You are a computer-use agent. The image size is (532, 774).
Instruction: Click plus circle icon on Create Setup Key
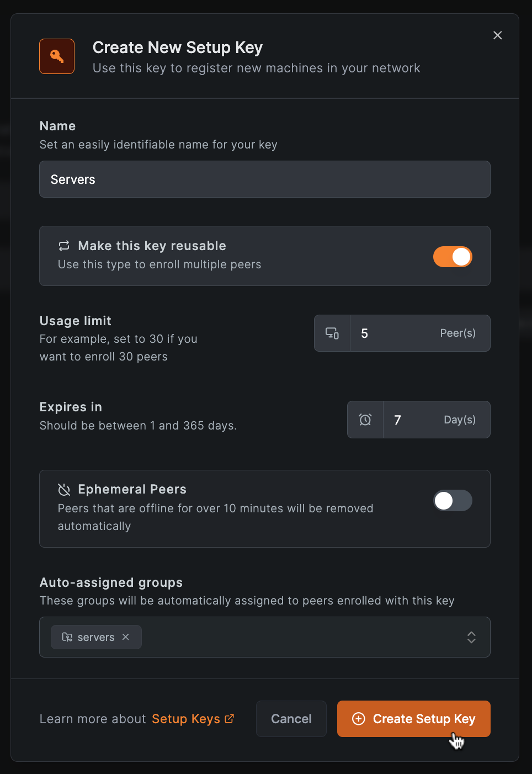pyautogui.click(x=359, y=719)
